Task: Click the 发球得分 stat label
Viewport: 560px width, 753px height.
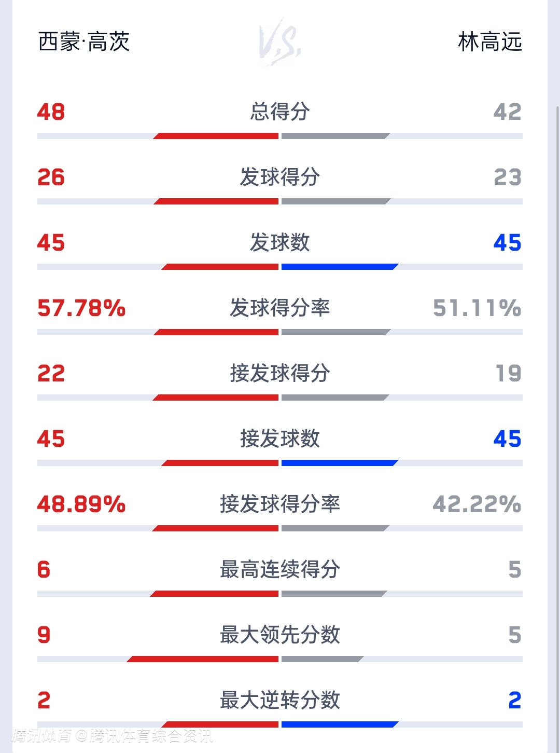Action: (x=280, y=177)
